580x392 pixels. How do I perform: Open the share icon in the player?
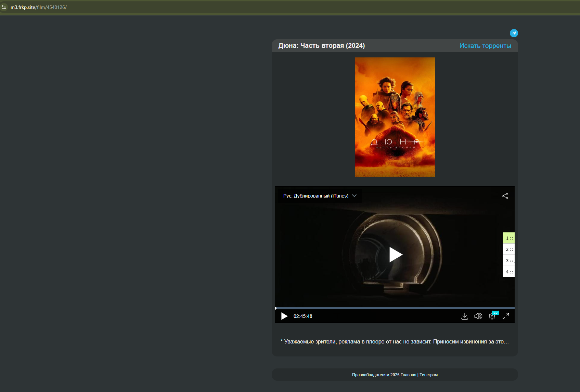tap(505, 196)
